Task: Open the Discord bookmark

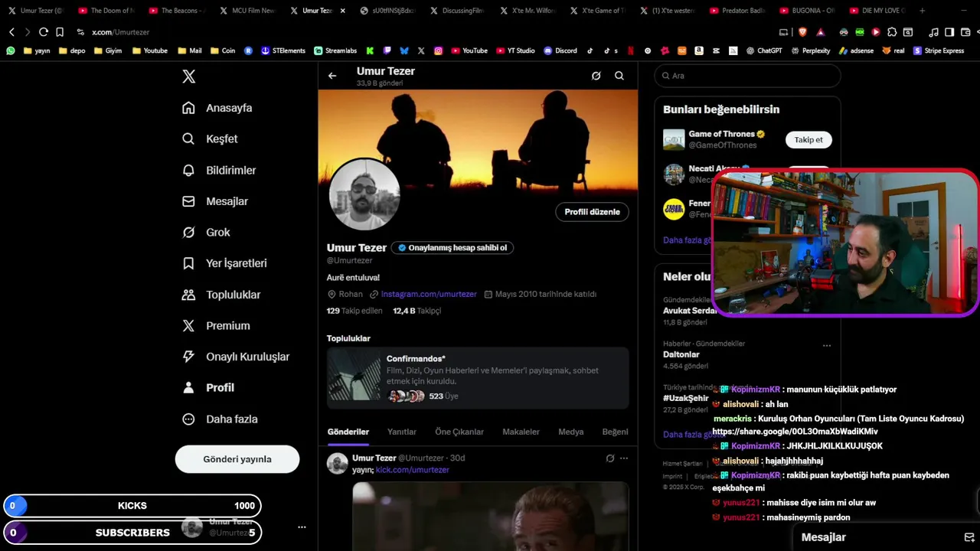Action: point(560,51)
